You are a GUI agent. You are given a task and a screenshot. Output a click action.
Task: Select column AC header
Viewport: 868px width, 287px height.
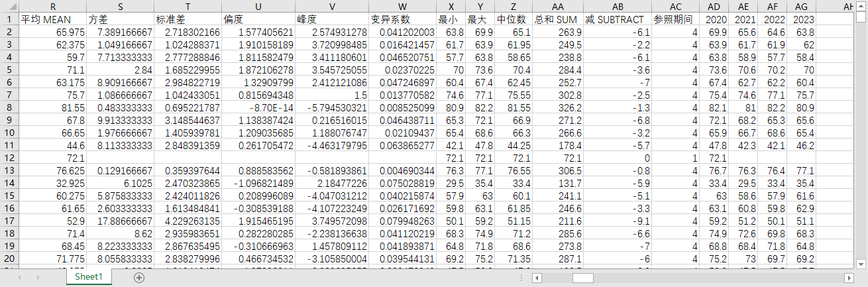point(675,6)
